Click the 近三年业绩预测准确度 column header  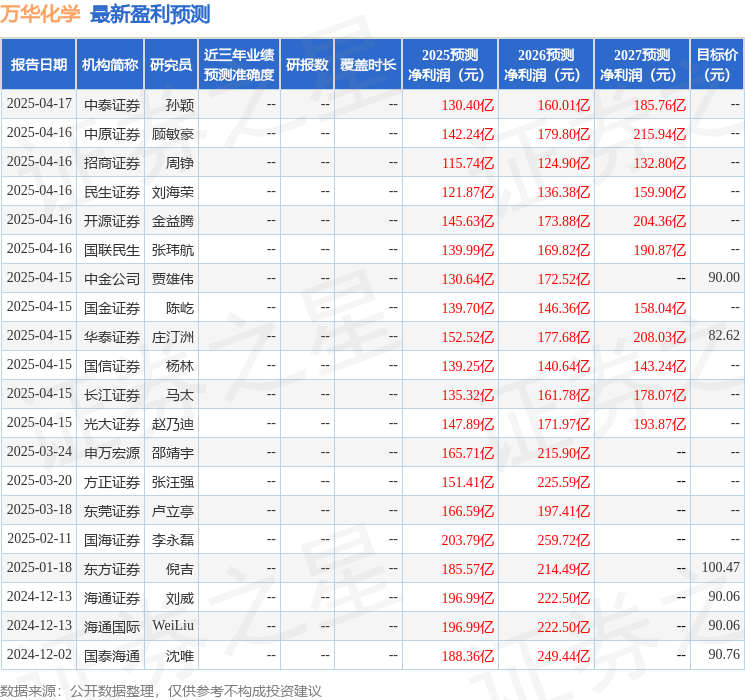click(x=238, y=65)
